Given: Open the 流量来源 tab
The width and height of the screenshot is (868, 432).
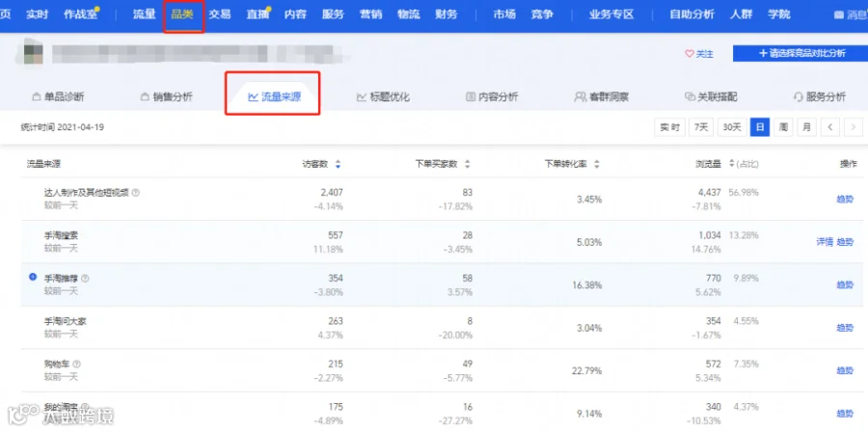Looking at the screenshot, I should (x=275, y=96).
